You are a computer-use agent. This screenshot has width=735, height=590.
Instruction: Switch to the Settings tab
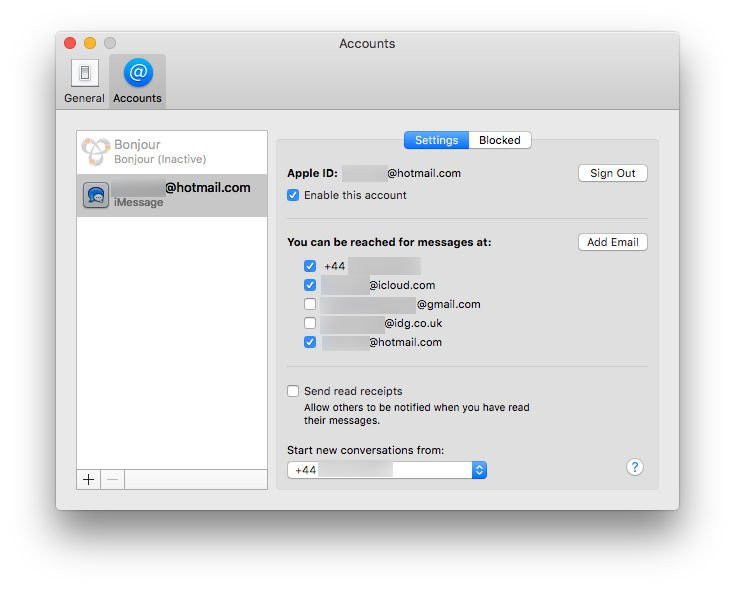coord(436,140)
